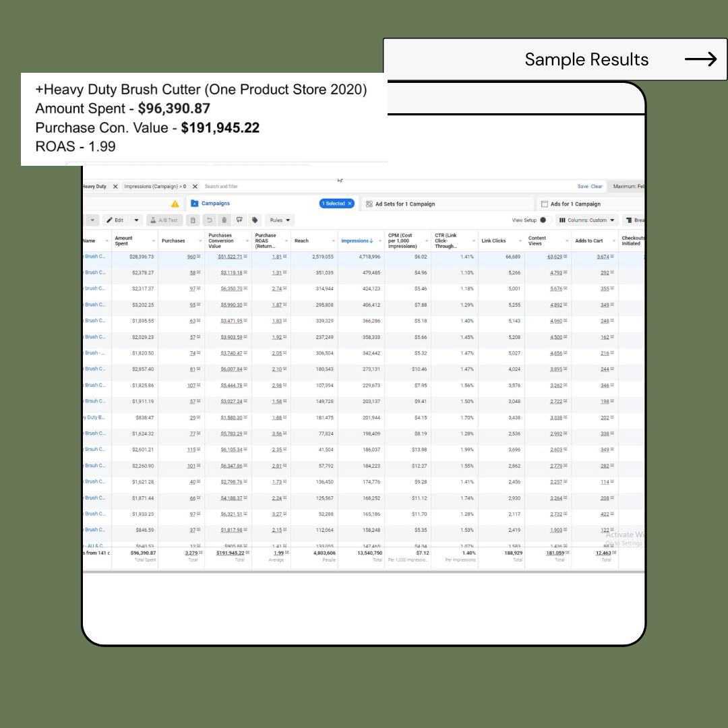Open purchases value 960 link

[191, 257]
